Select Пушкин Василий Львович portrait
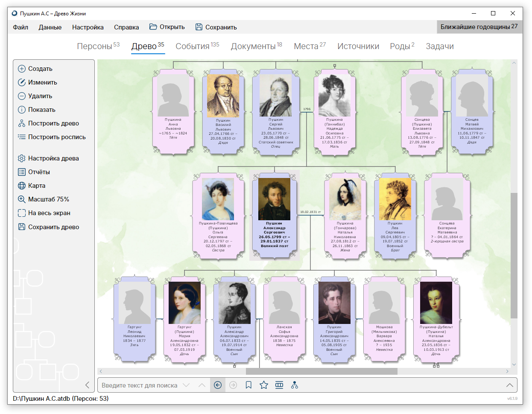This screenshot has width=532, height=414. coord(223,96)
